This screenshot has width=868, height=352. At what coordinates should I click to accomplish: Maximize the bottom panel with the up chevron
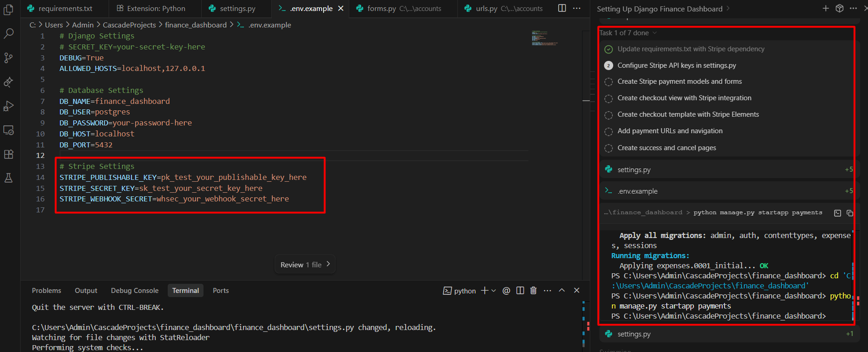pos(562,291)
